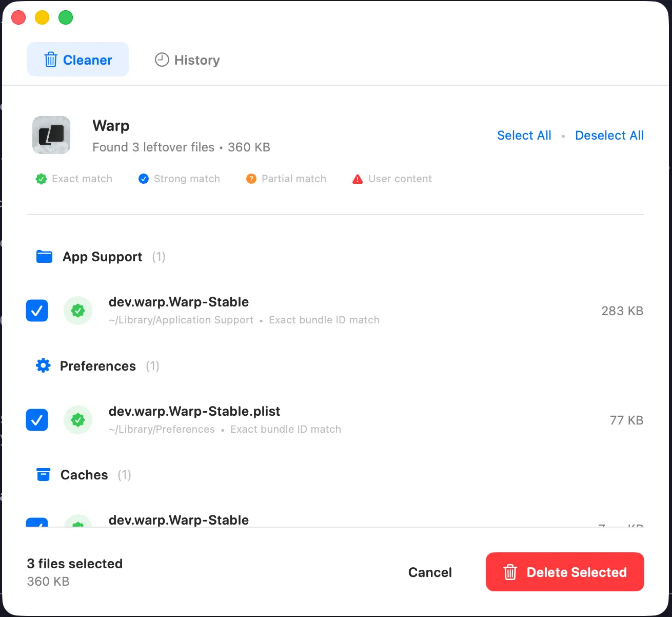Collapse the Preferences category section
The image size is (672, 617).
point(97,365)
